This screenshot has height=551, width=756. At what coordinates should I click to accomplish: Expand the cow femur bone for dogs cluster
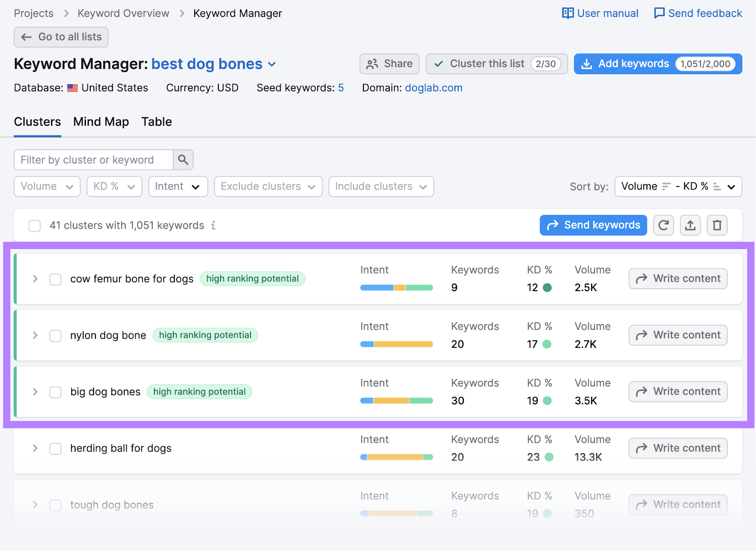coord(35,279)
